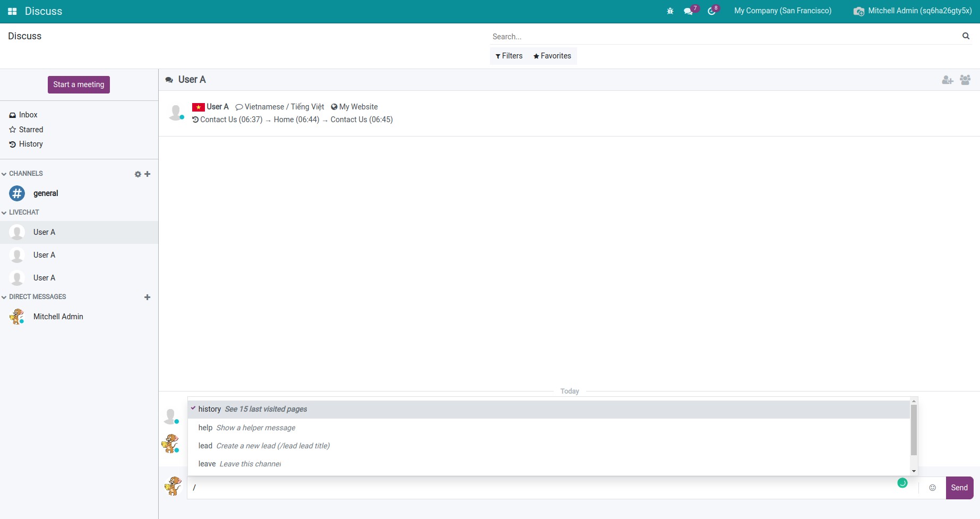Collapse the DIRECT MESSAGES section
This screenshot has width=980, height=519.
point(34,297)
